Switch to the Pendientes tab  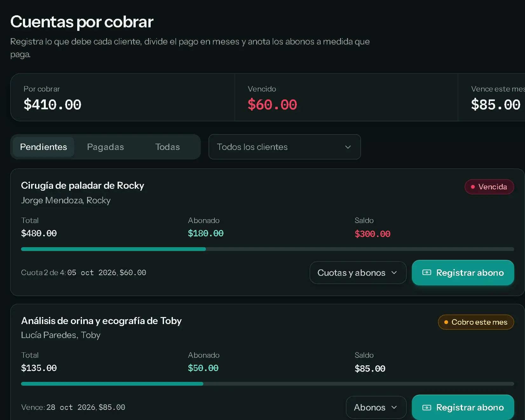point(44,147)
